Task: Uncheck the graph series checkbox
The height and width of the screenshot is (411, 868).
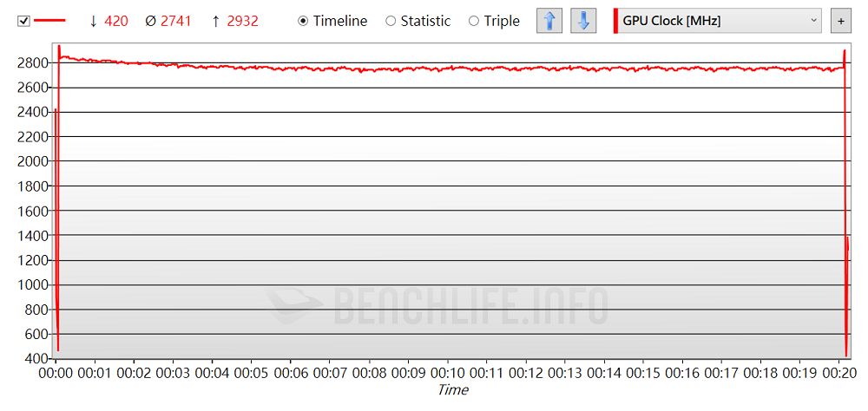Action: coord(23,21)
